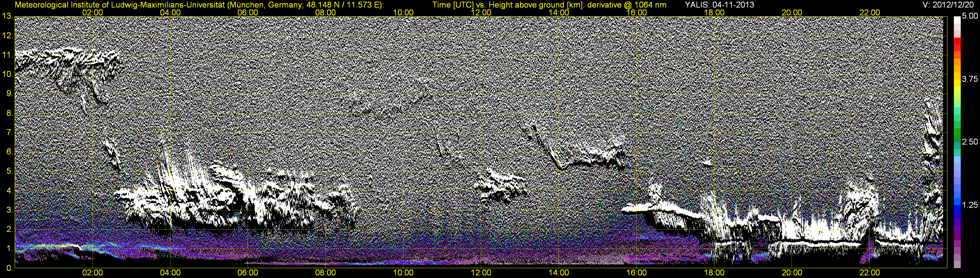Click the 02:00 label on the top time axis
980x278 pixels.
click(92, 12)
